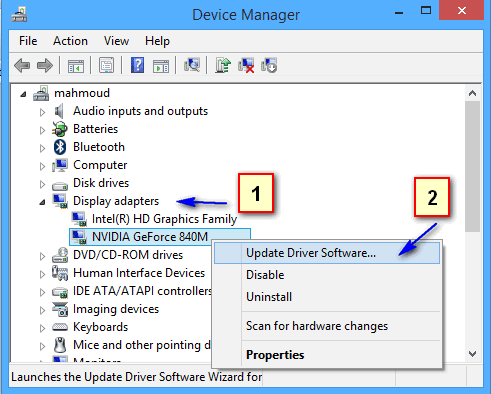
Task: Expand the DVD/CD-ROM drives node
Action: click(42, 256)
